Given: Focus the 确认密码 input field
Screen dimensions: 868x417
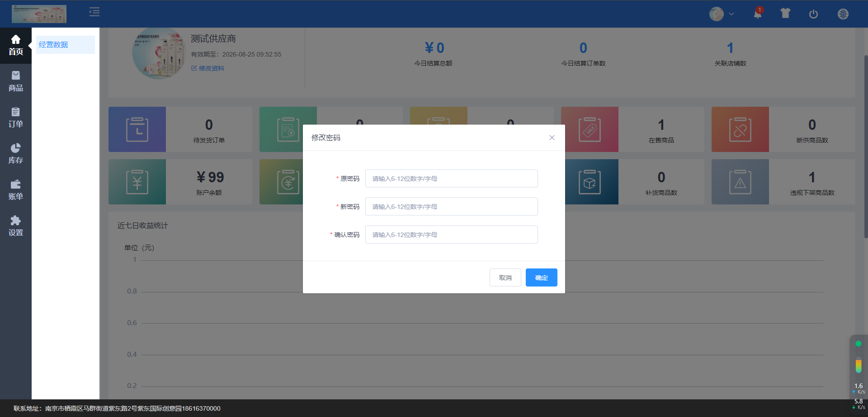Looking at the screenshot, I should point(451,235).
